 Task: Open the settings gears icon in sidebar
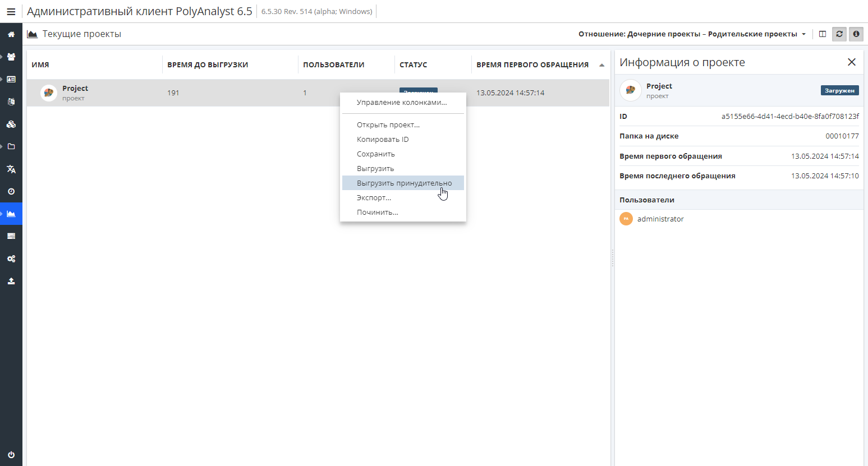click(x=11, y=259)
